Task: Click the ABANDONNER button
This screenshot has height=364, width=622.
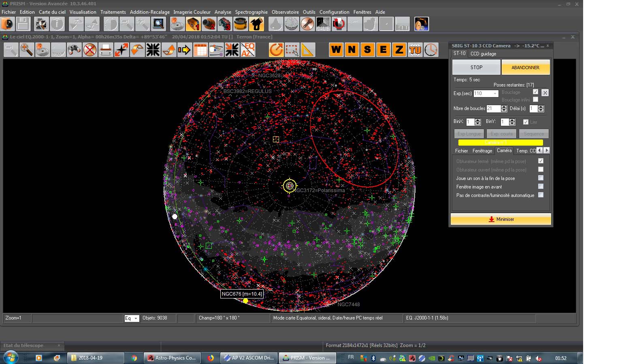Action: tap(525, 68)
